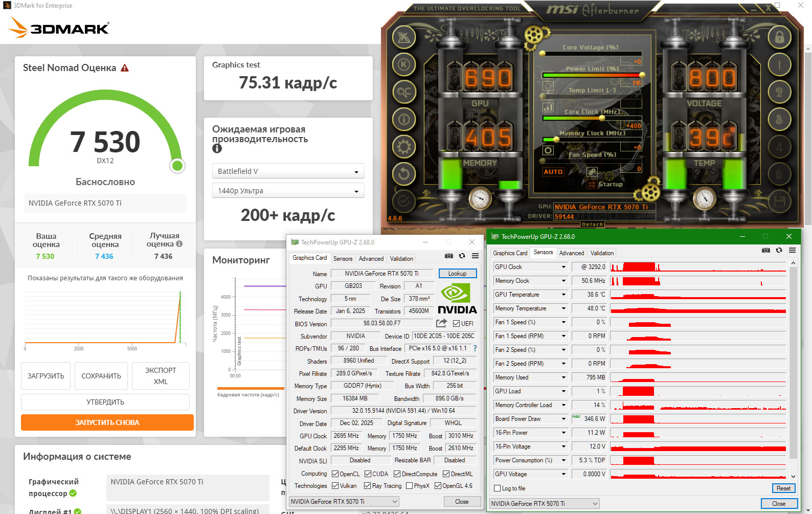Expand the GPU Clock sensor dropdown
The image size is (812, 514).
(564, 267)
